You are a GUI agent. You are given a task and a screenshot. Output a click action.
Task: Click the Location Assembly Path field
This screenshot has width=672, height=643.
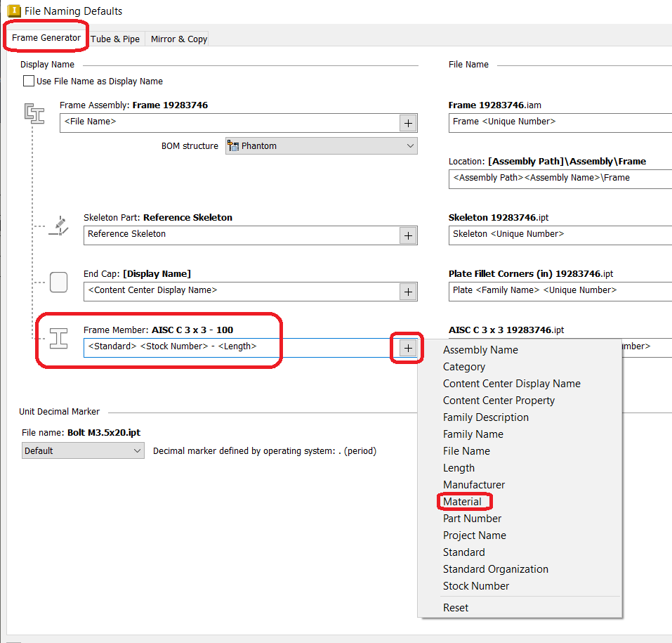(560, 179)
